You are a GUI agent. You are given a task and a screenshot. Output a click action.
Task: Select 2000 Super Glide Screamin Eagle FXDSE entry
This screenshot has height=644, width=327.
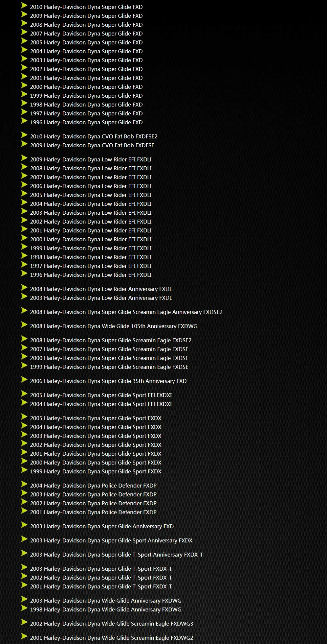(109, 358)
